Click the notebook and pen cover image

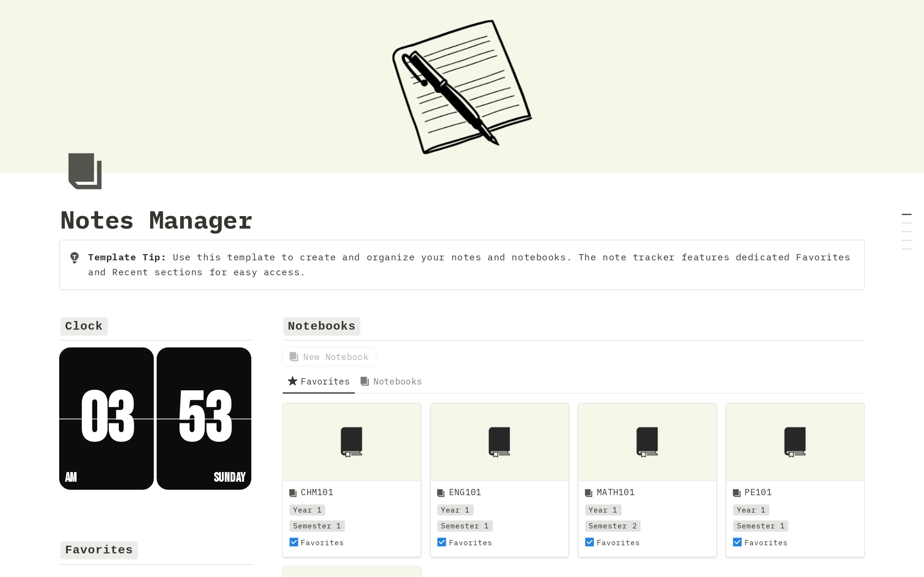point(462,87)
